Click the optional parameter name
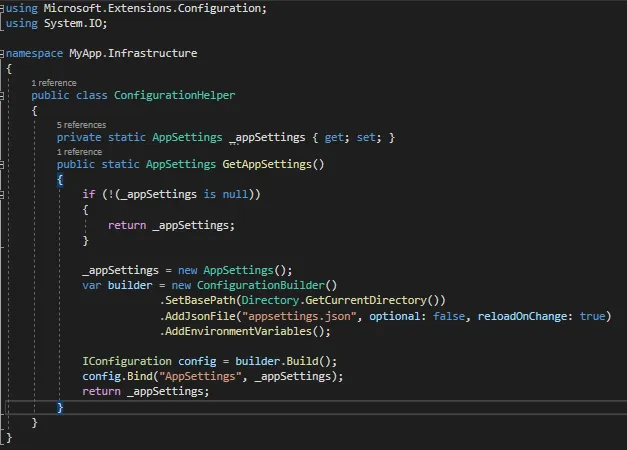Image resolution: width=627 pixels, height=450 pixels. (x=394, y=316)
